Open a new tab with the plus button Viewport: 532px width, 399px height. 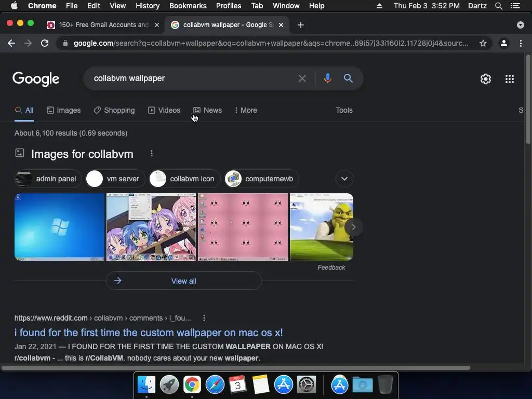301,25
